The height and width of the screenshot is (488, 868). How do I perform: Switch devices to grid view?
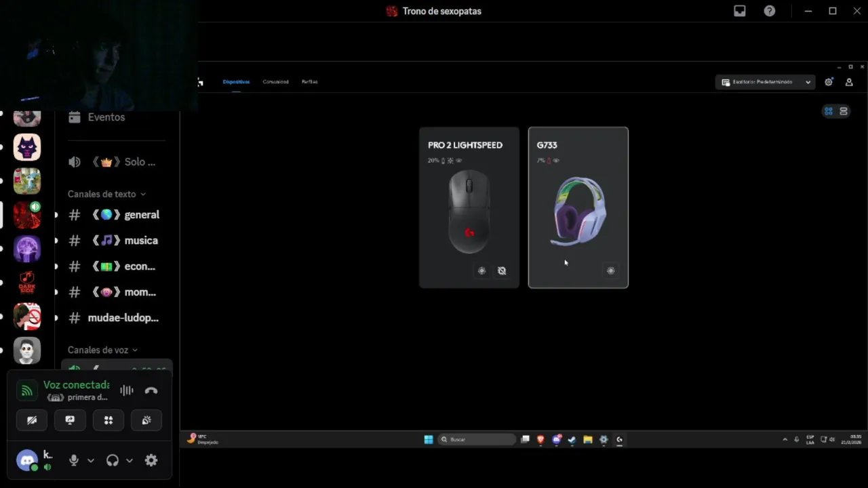(829, 111)
